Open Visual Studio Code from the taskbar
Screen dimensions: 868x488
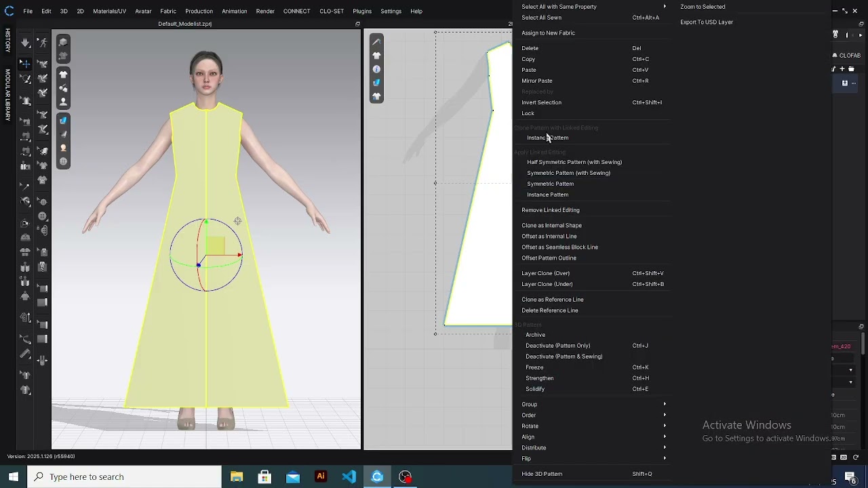point(349,476)
